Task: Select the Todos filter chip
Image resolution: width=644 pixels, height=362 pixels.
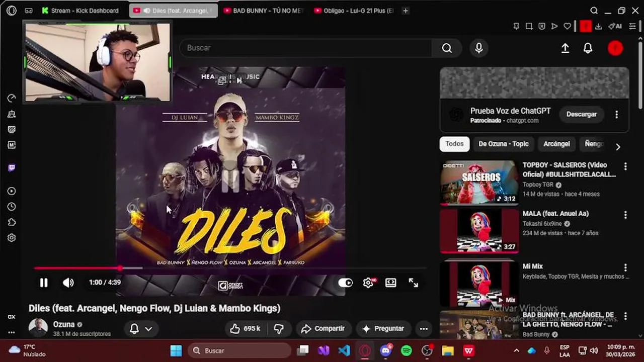Action: coord(454,144)
